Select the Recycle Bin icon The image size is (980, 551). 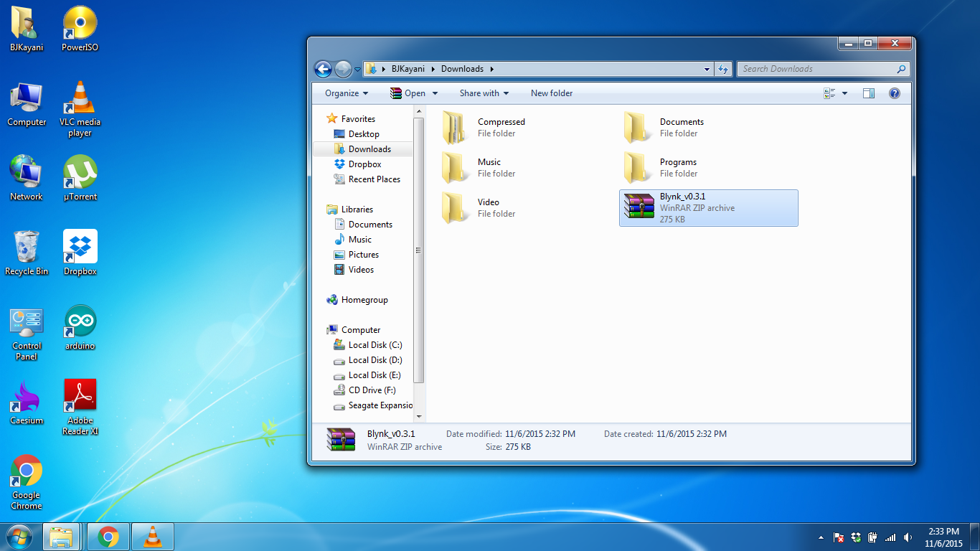27,253
